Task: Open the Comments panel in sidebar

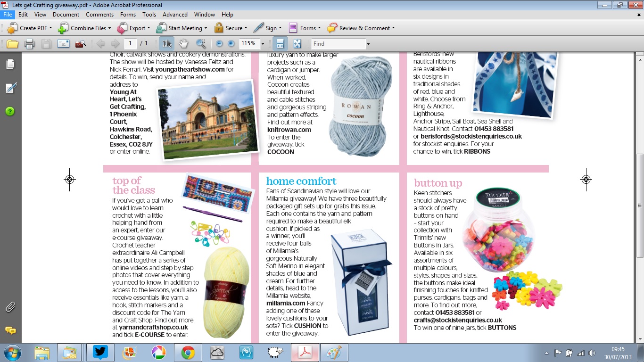Action: [10, 330]
